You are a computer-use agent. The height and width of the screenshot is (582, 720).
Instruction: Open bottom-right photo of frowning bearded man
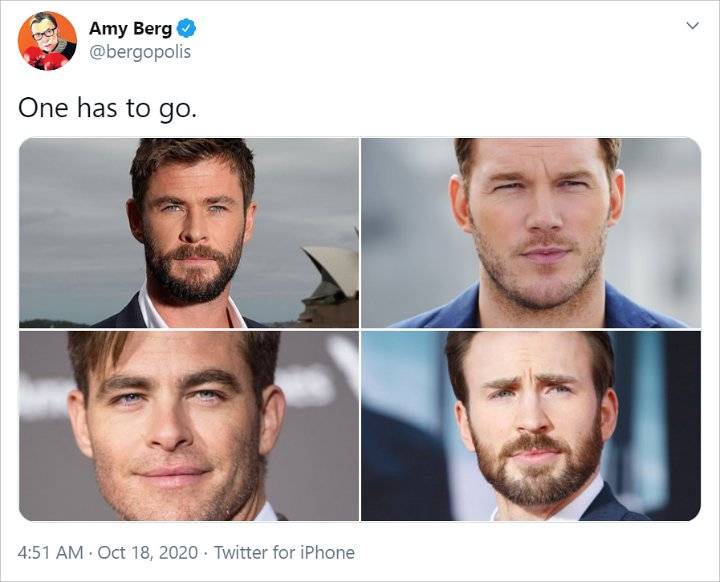click(x=531, y=426)
